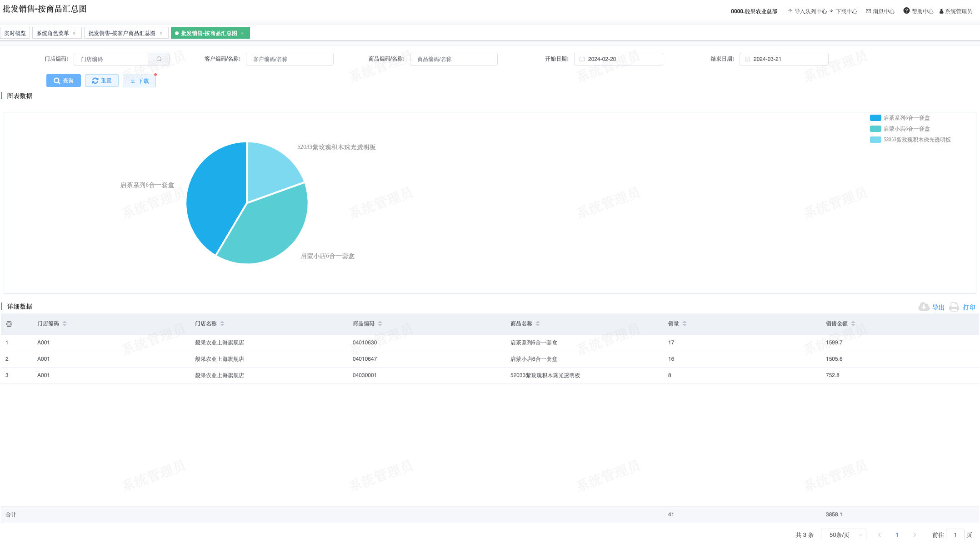The image size is (980, 540).
Task: Open the 消息中心 envelope icon
Action: pyautogui.click(x=868, y=11)
